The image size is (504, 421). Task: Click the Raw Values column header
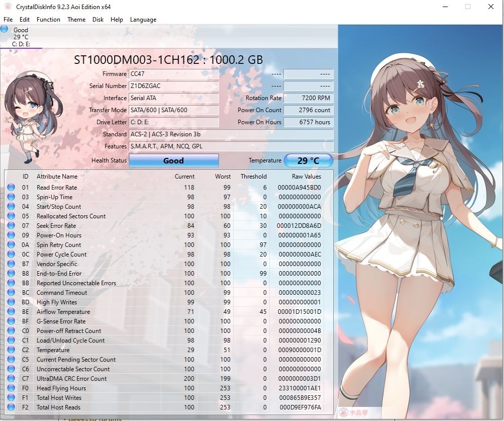(307, 177)
